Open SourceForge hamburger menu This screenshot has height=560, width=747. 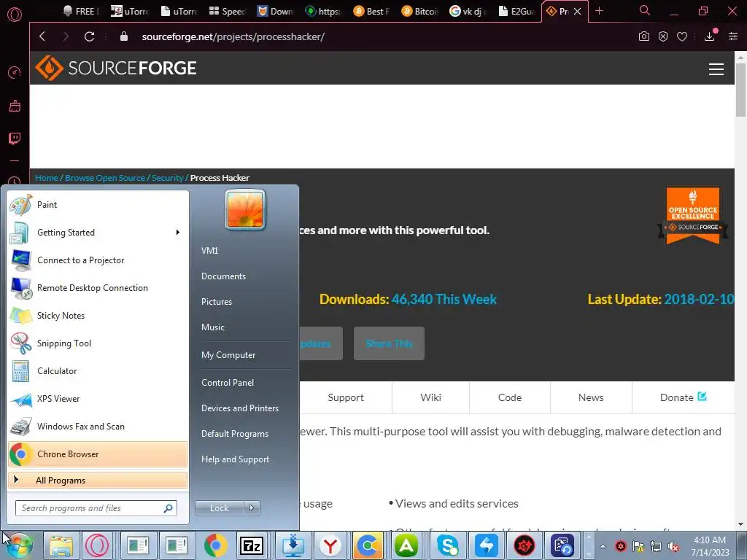[716, 69]
